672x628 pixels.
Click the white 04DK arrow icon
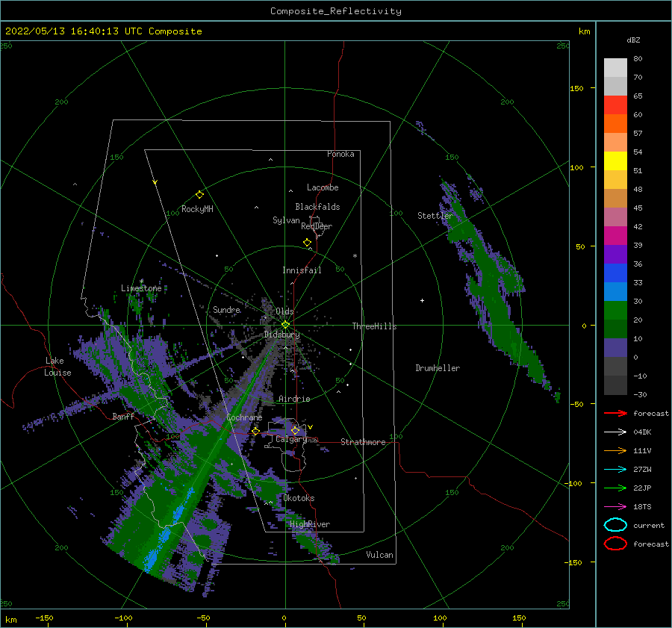615,432
